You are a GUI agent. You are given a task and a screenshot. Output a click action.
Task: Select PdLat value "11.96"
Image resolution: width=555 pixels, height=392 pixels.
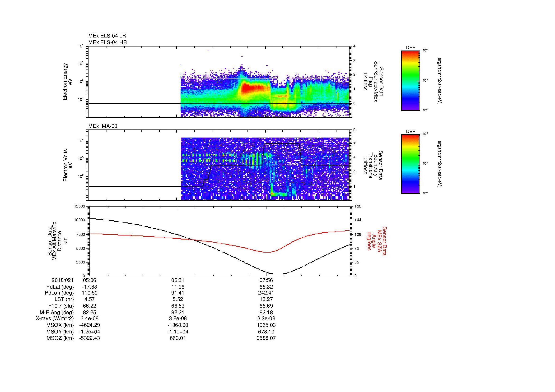[x=178, y=287]
